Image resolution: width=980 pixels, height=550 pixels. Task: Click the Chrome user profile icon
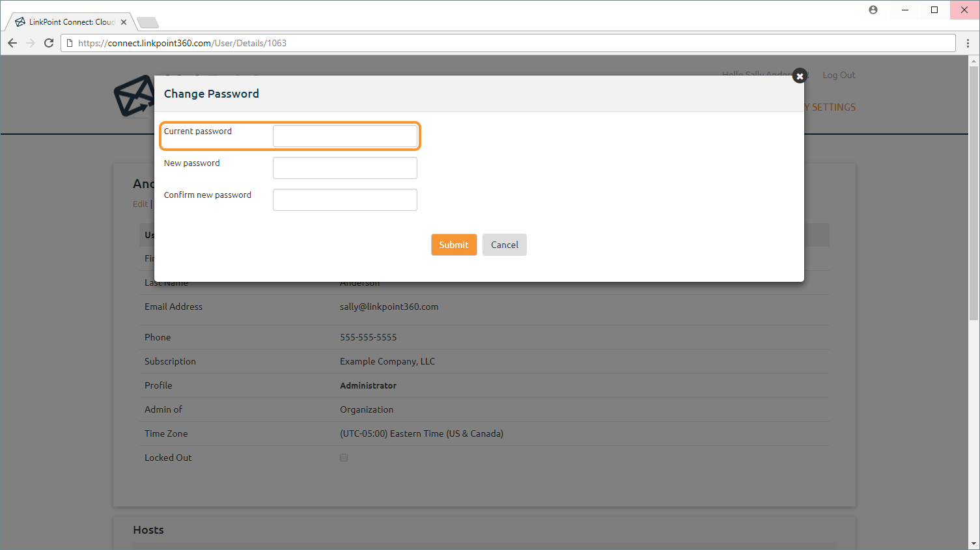tap(873, 10)
